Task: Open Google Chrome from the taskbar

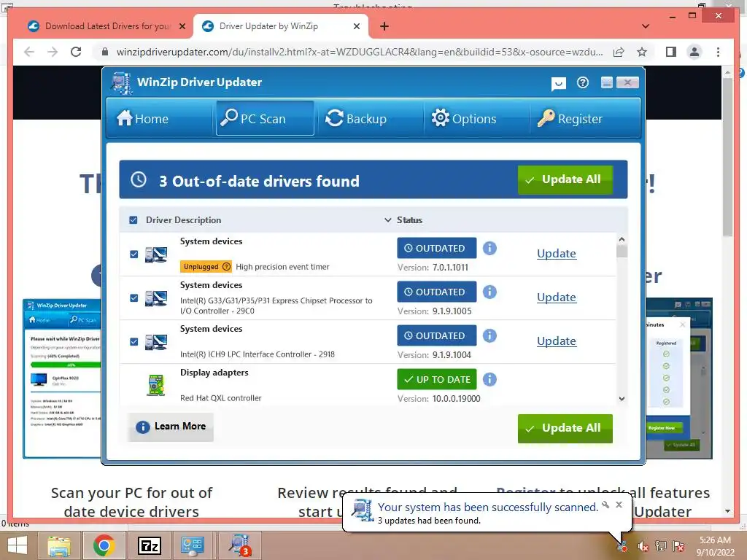Action: click(x=104, y=545)
